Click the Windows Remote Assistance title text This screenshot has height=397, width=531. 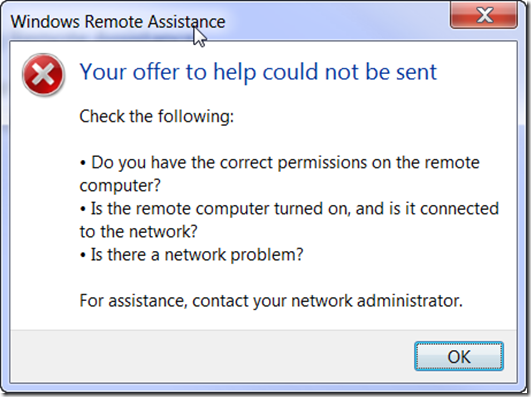coord(118,22)
